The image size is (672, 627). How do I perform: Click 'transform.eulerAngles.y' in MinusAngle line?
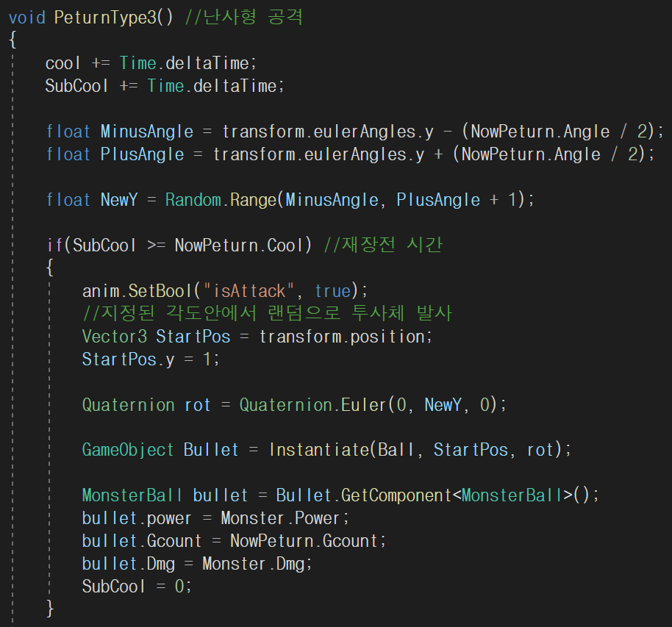tap(328, 132)
